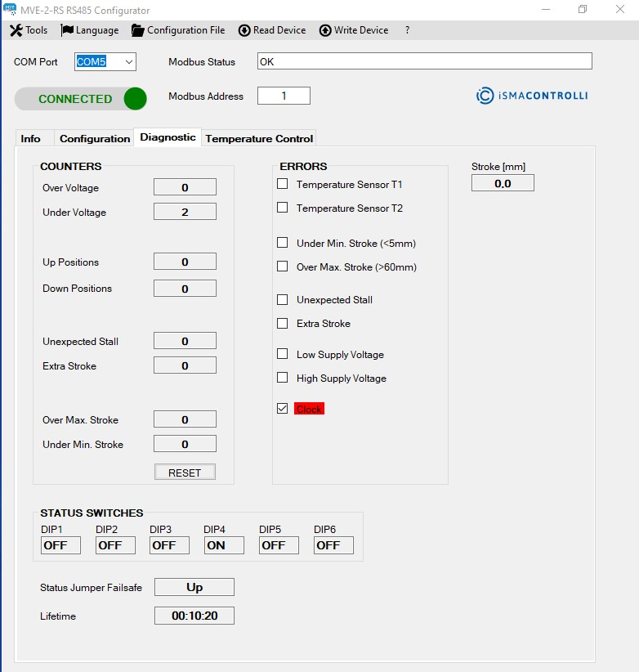Expand the COM Port dropdown
This screenshot has width=639, height=672.
coord(127,62)
